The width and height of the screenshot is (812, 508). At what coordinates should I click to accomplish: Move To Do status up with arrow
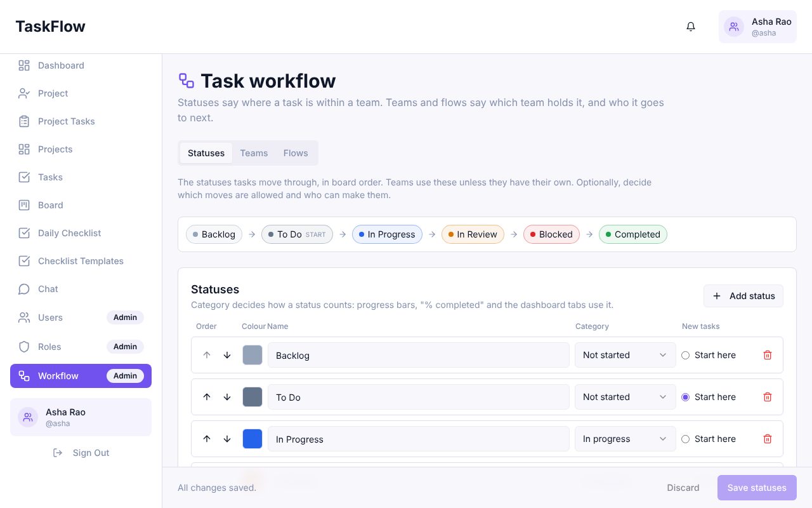pos(207,397)
